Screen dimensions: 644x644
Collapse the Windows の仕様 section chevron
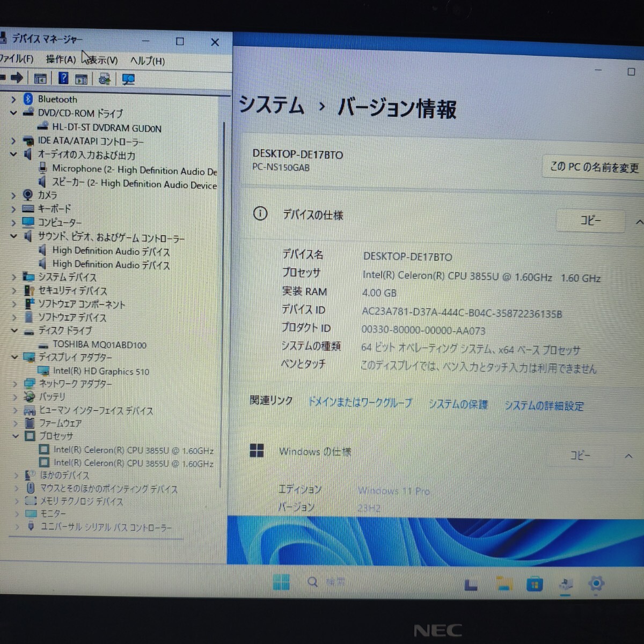(628, 456)
